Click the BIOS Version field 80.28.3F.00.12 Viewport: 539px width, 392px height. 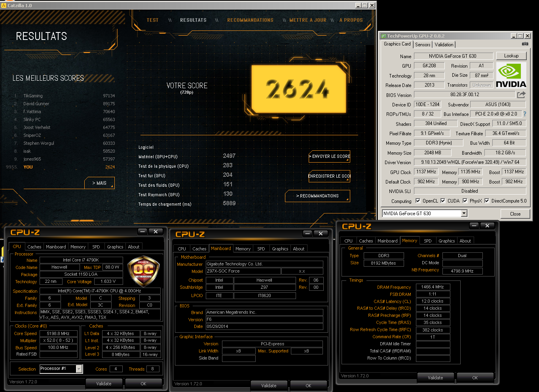click(x=465, y=95)
